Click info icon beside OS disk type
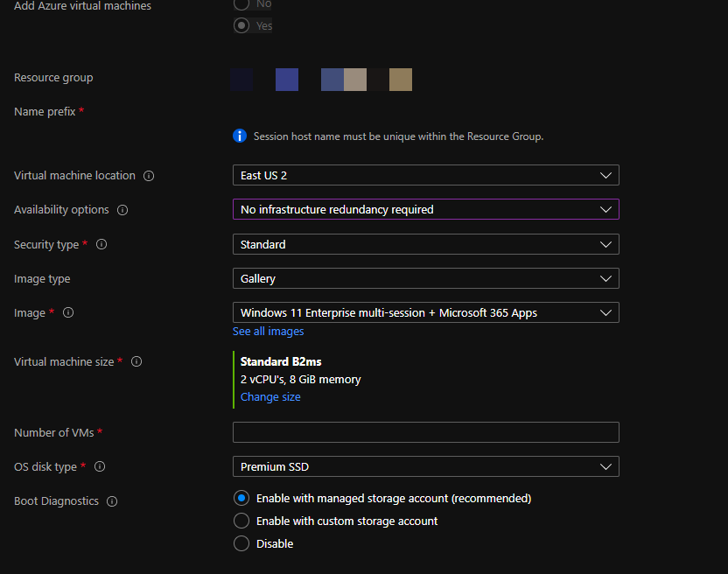The width and height of the screenshot is (728, 574). (x=100, y=466)
